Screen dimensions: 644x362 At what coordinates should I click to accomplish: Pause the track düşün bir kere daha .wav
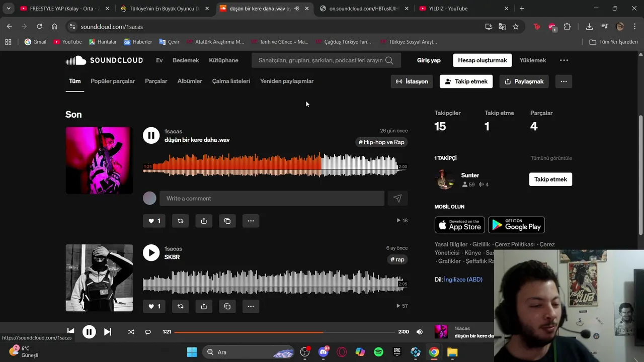pos(151,135)
